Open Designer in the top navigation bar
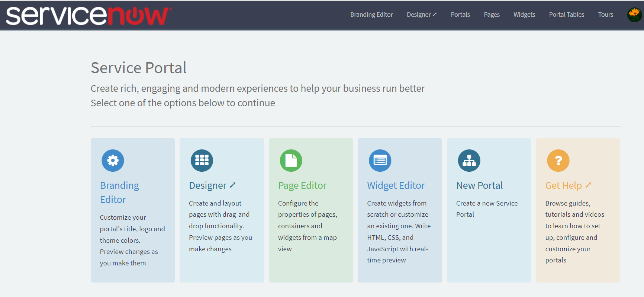This screenshot has width=644, height=297. point(421,14)
